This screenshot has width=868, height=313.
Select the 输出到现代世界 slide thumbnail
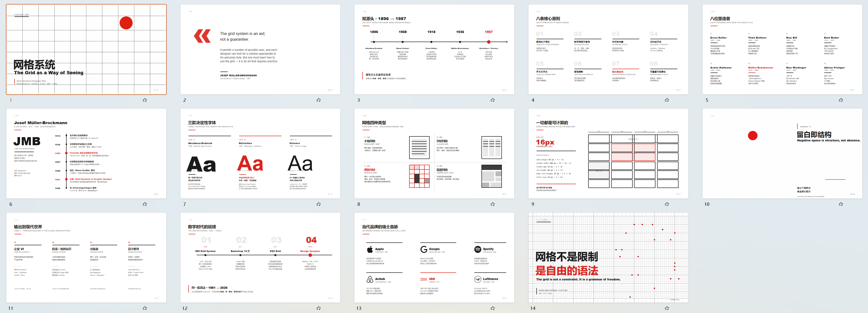click(x=86, y=258)
